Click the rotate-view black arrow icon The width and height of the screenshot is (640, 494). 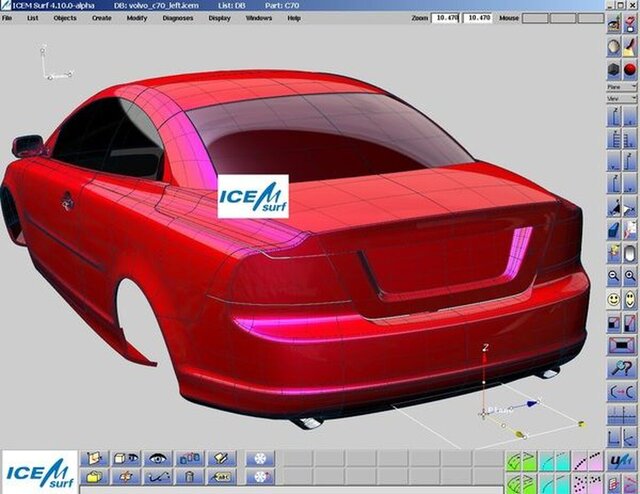coord(613,207)
